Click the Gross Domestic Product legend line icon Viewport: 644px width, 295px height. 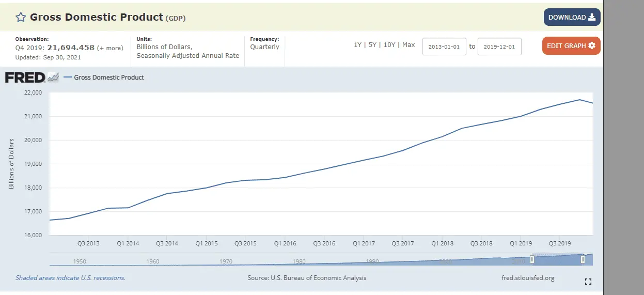[x=67, y=77]
